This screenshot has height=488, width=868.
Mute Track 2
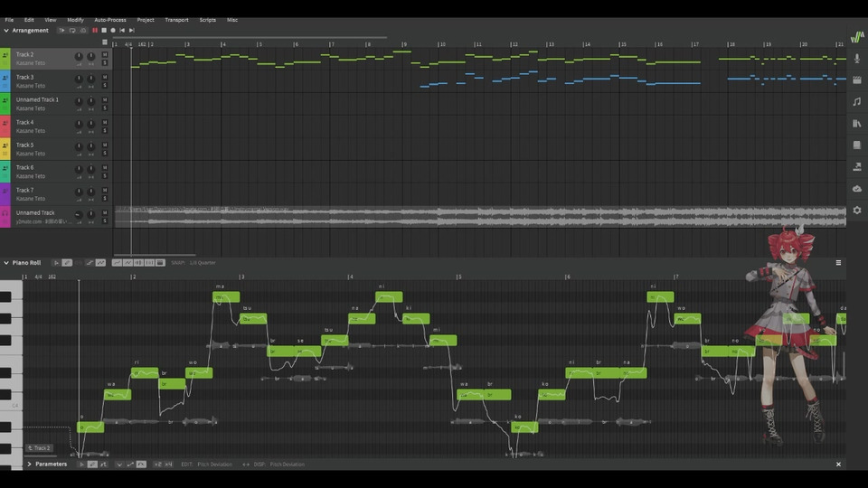(x=105, y=55)
